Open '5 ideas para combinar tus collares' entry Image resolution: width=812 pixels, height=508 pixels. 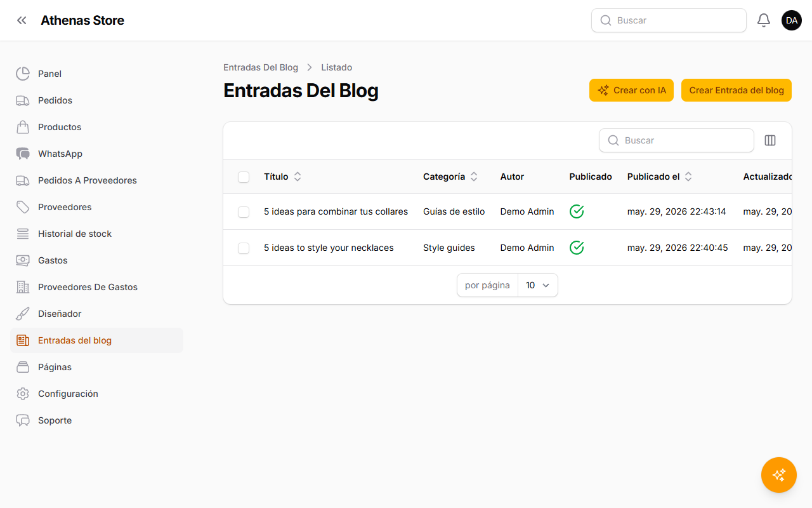point(336,211)
